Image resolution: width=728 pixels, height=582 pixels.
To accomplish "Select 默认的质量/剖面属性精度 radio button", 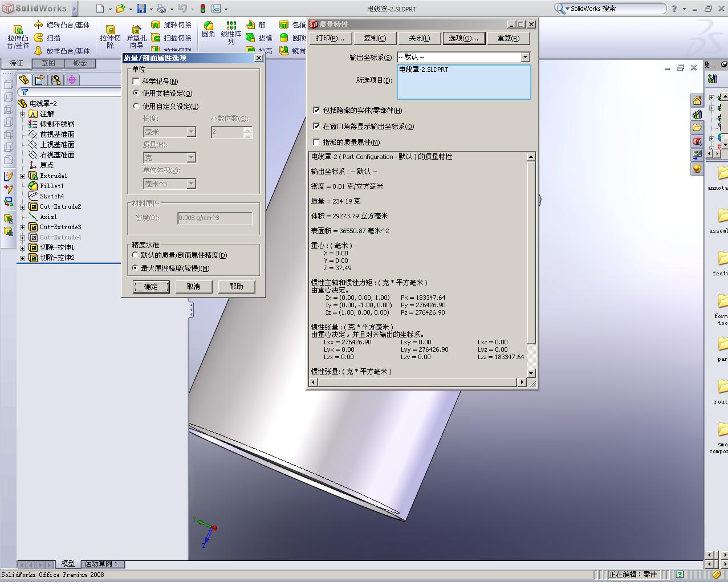I will (136, 255).
